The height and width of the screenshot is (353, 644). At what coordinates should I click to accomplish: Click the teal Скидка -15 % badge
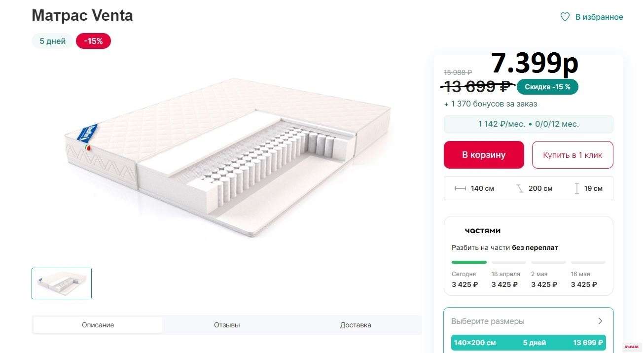tap(547, 87)
